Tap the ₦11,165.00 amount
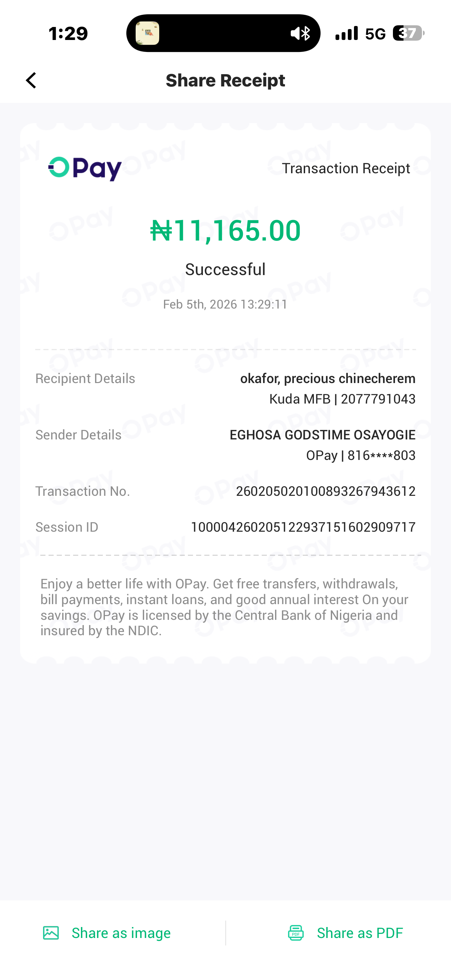451x980 pixels. (225, 231)
